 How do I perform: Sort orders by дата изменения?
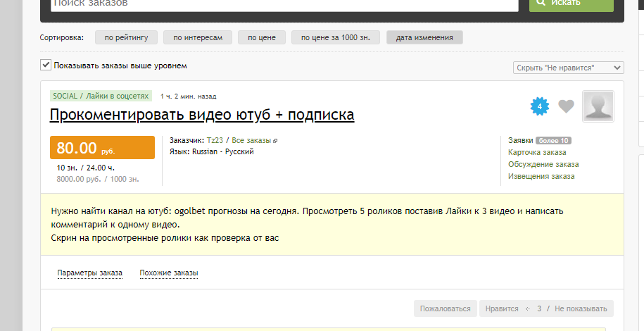tap(424, 37)
